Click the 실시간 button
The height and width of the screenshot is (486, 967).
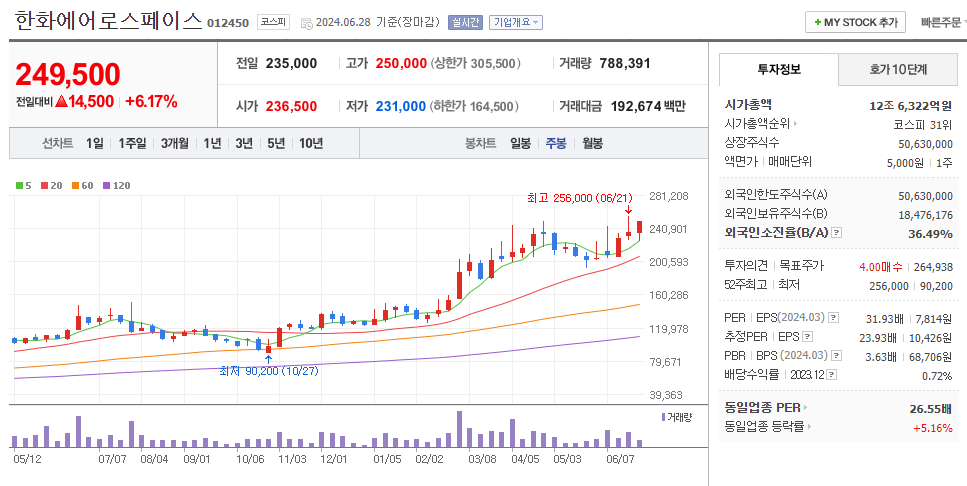(465, 22)
